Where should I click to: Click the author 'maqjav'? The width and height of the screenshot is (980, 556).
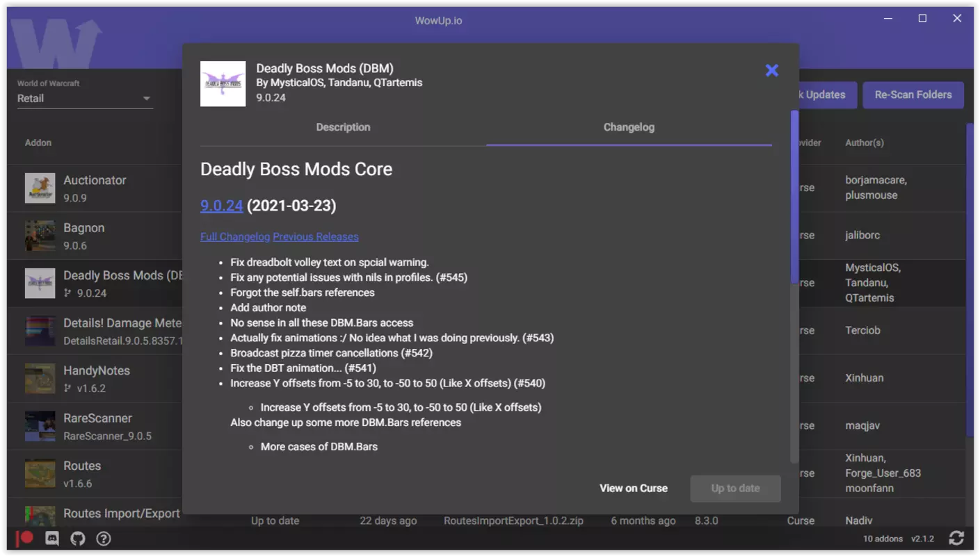pyautogui.click(x=862, y=426)
